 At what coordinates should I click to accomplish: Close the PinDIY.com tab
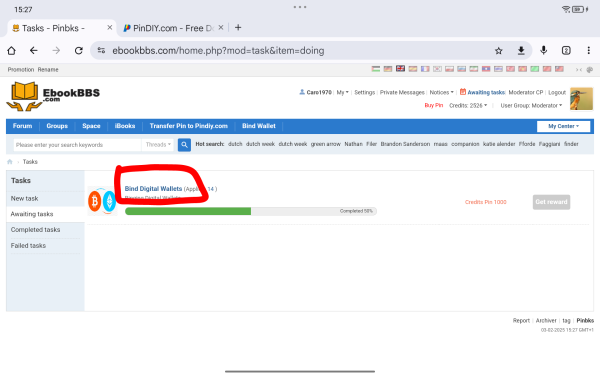[x=221, y=28]
